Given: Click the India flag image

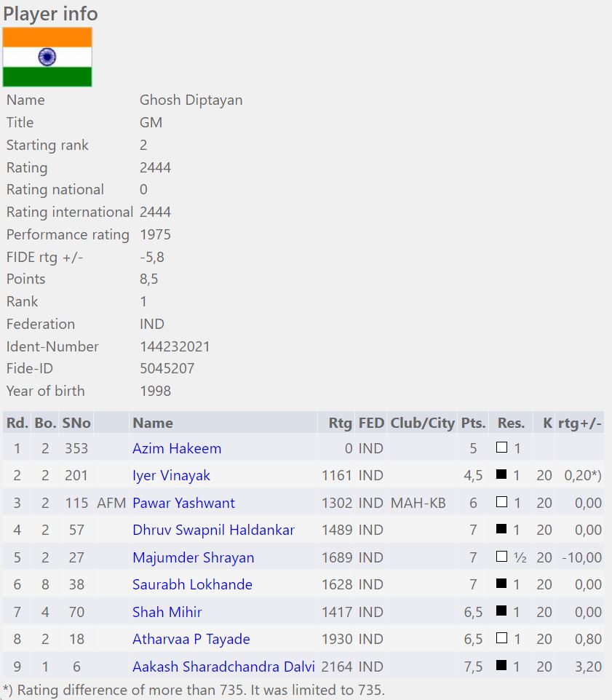Looking at the screenshot, I should click(x=47, y=57).
